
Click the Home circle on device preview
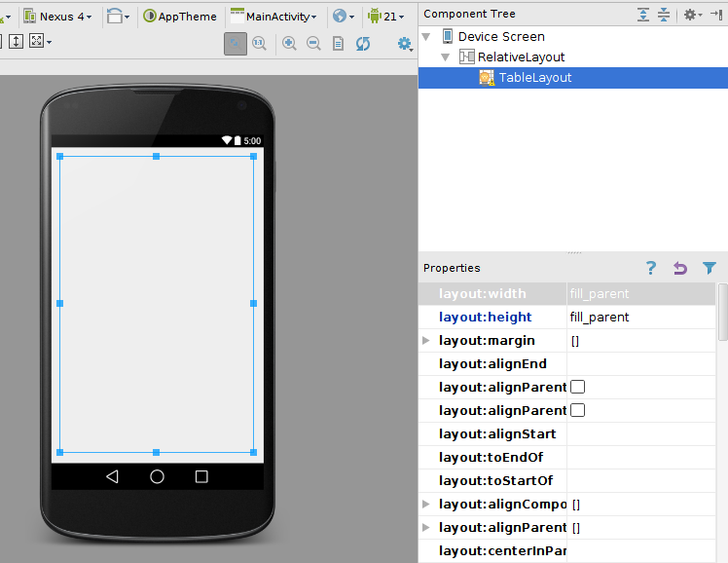point(157,476)
